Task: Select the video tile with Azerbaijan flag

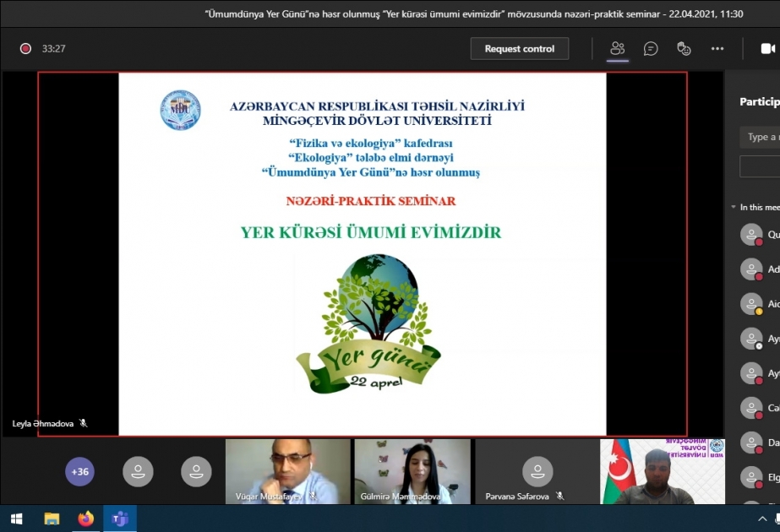Action: (662, 471)
